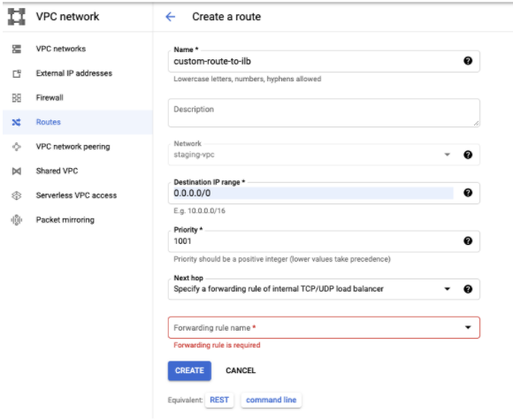513x420 pixels.
Task: Click the help icon for Name field
Action: tap(468, 60)
